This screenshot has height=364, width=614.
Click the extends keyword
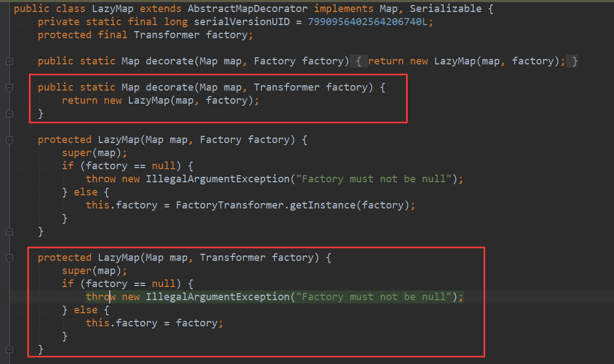pos(160,9)
